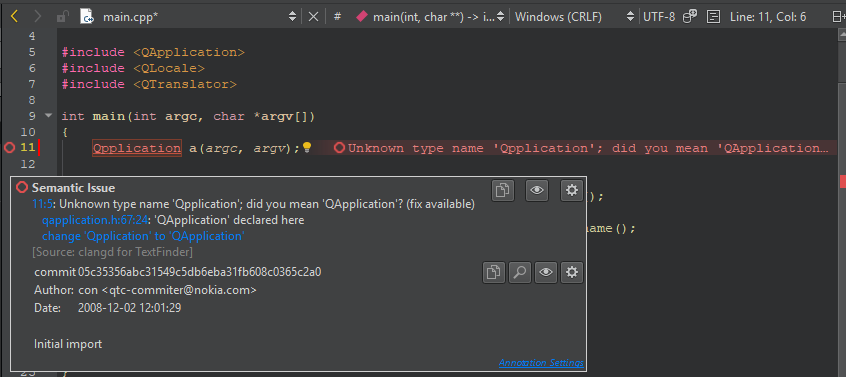The image size is (846, 377).
Task: Click the lightbulb quick-fix icon on line 11
Action: click(x=307, y=147)
